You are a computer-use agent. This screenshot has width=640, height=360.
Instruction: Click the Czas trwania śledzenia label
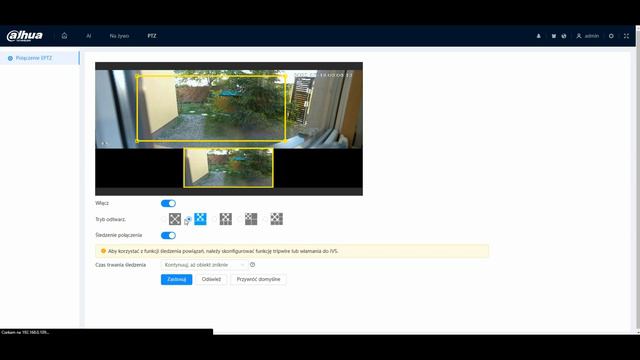pos(120,265)
